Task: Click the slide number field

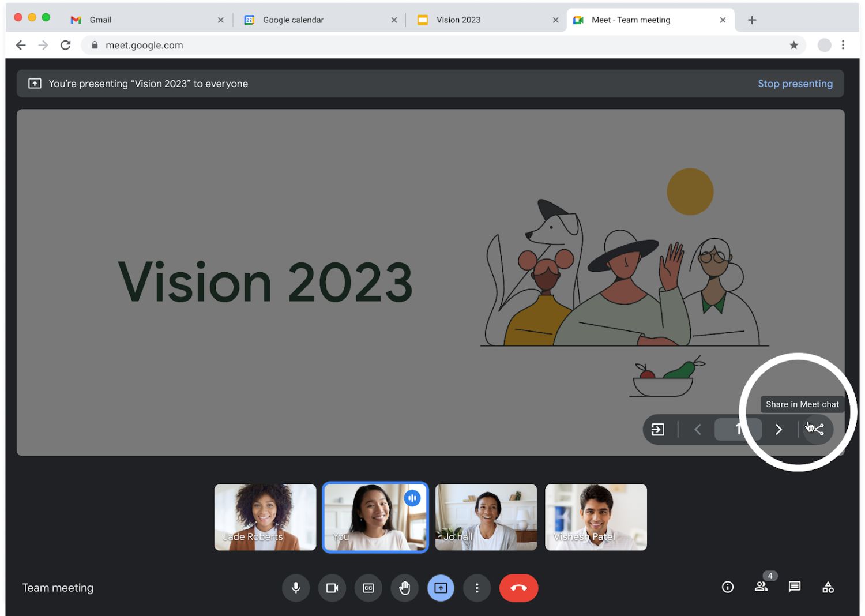Action: pyautogui.click(x=738, y=429)
